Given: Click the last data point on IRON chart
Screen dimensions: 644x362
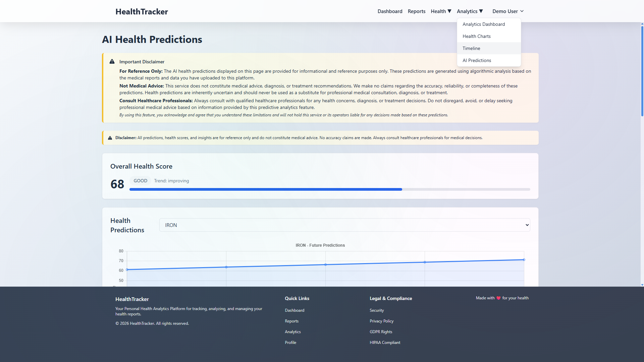Looking at the screenshot, I should coord(524,260).
